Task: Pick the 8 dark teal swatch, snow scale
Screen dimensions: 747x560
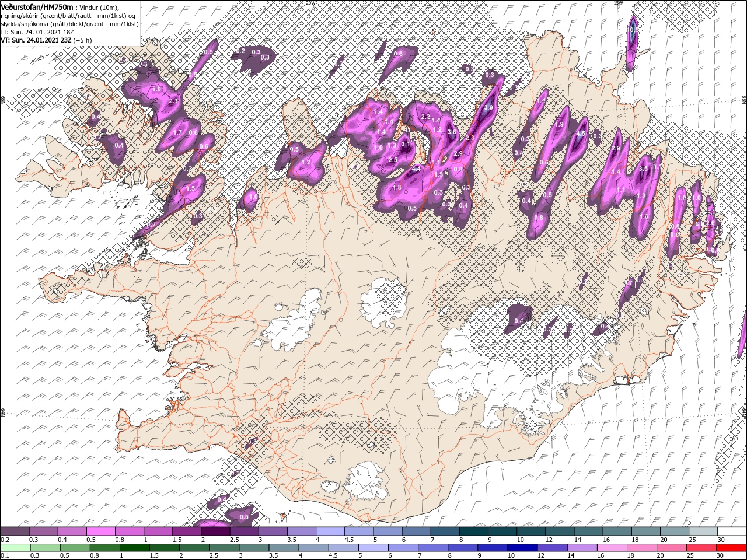Action: click(x=473, y=531)
